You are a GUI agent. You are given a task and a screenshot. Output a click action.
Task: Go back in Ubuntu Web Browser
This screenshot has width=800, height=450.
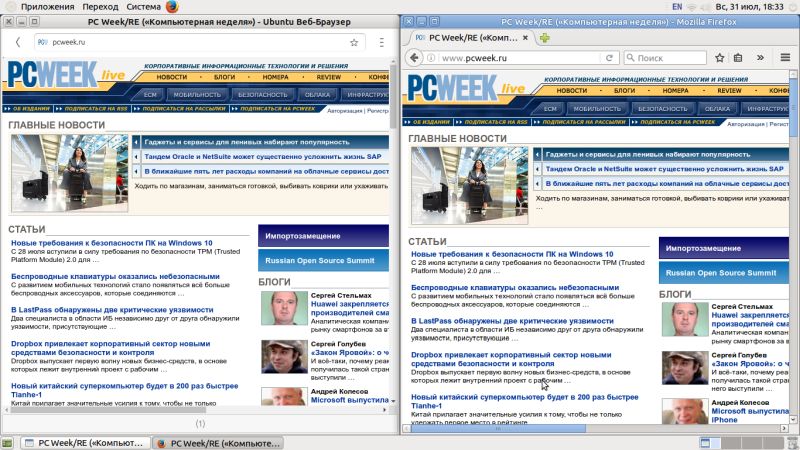(x=18, y=42)
